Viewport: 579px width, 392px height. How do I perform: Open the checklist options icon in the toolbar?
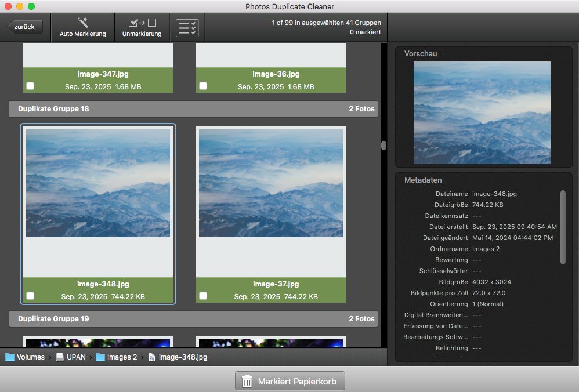(187, 27)
